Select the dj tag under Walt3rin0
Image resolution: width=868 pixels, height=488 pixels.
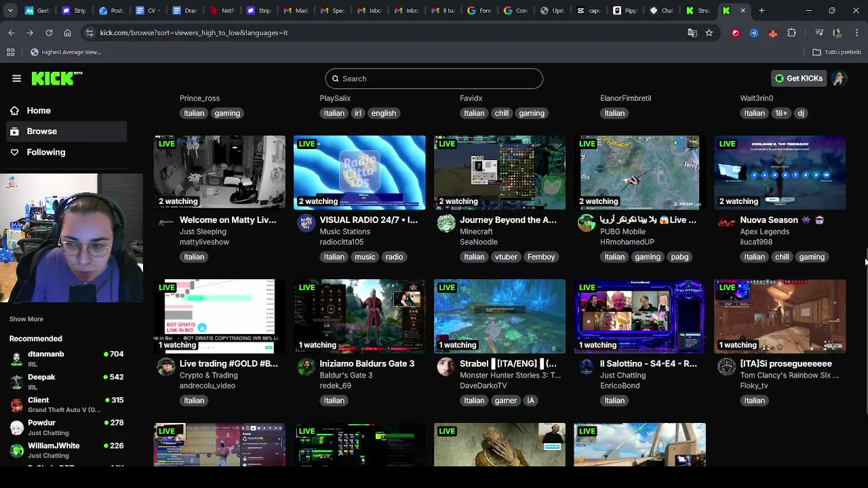[x=801, y=113]
